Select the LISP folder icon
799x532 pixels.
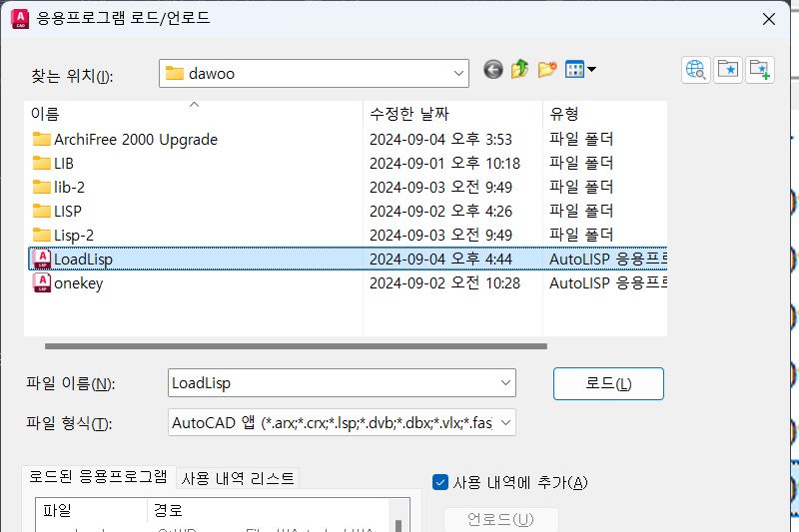[42, 211]
